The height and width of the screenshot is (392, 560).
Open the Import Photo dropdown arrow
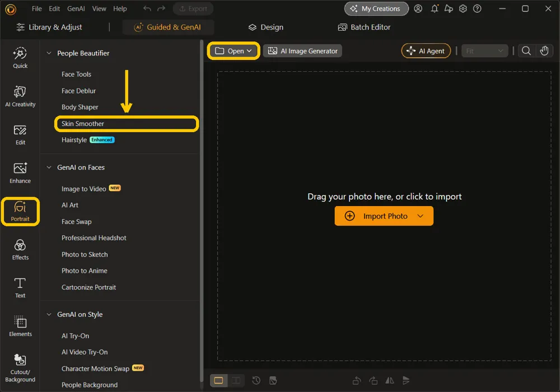pyautogui.click(x=421, y=216)
